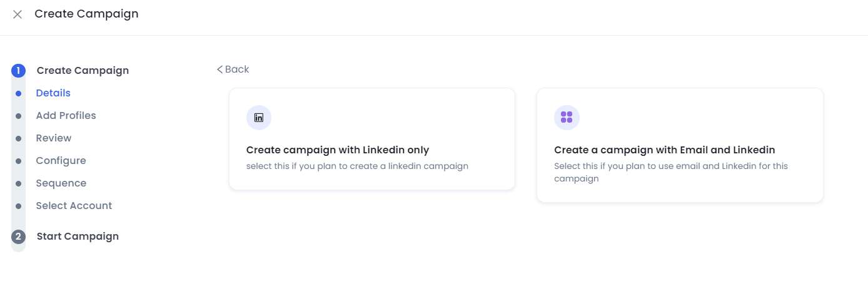Click the step 1 numbered circle
Viewport: 868px width, 301px height.
tap(18, 70)
